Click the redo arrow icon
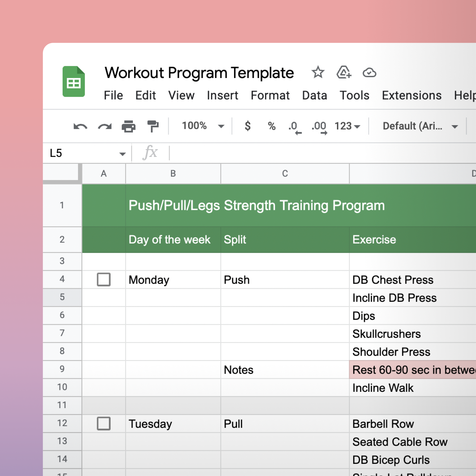This screenshot has width=476, height=476. point(105,127)
